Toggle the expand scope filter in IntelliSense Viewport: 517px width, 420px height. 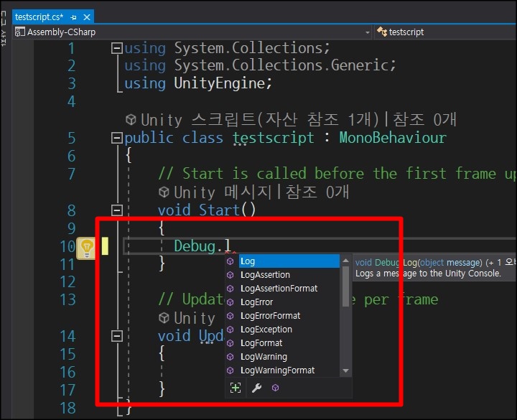tap(236, 388)
